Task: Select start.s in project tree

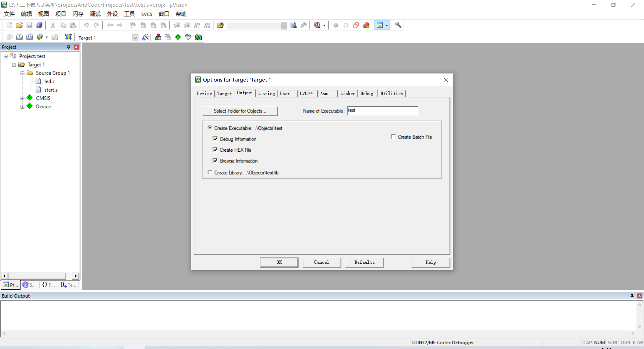Action: 51,90
